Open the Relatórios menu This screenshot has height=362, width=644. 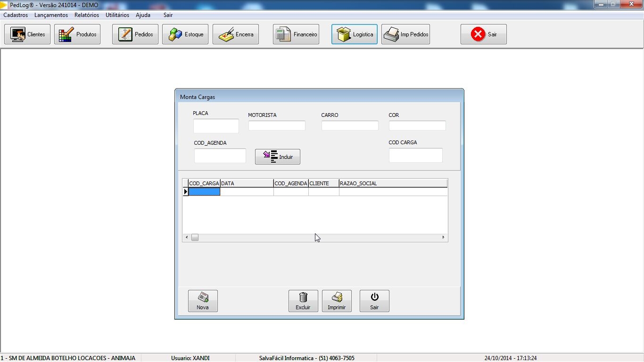point(87,15)
